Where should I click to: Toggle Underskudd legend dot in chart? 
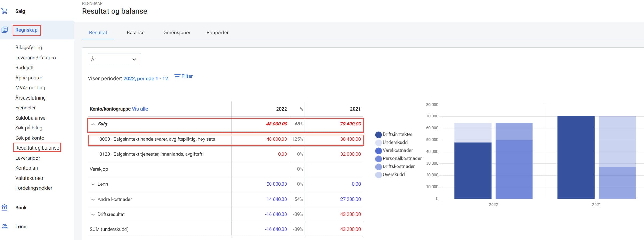tap(378, 143)
